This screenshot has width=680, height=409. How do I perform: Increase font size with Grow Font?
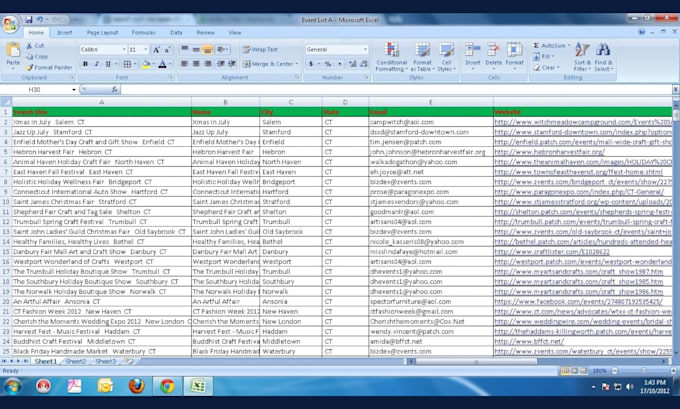157,49
